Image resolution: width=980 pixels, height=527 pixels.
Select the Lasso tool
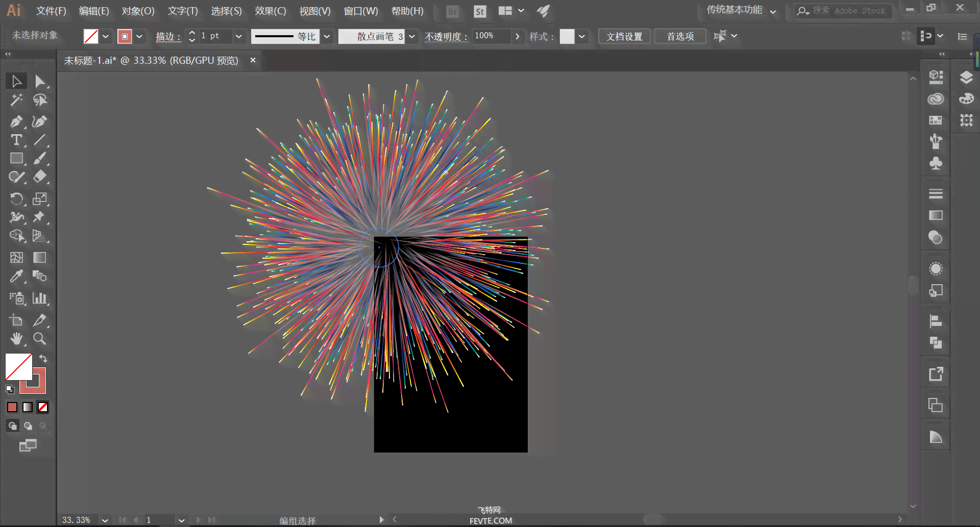point(40,100)
